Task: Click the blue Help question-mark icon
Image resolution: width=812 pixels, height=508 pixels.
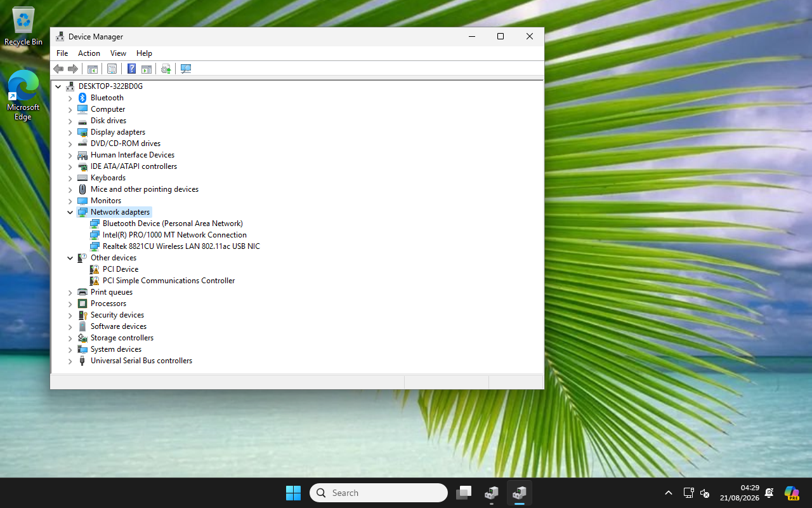Action: 132,69
